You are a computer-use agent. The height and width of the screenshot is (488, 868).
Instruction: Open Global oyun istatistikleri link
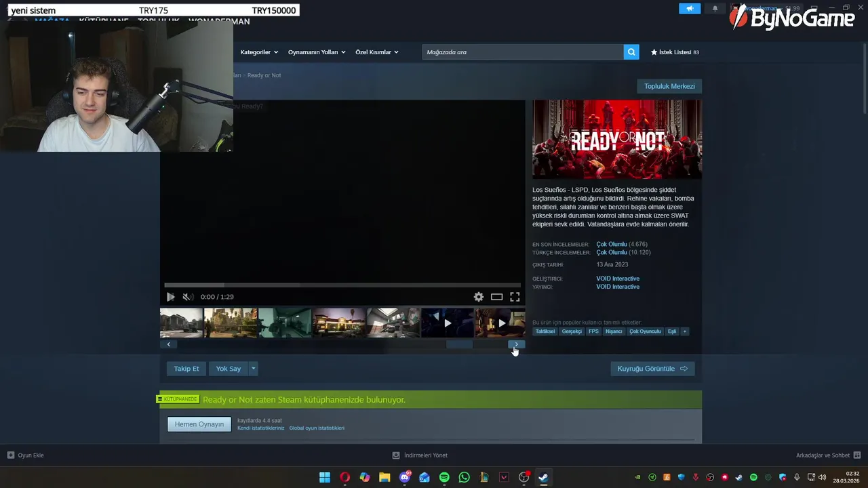point(317,428)
